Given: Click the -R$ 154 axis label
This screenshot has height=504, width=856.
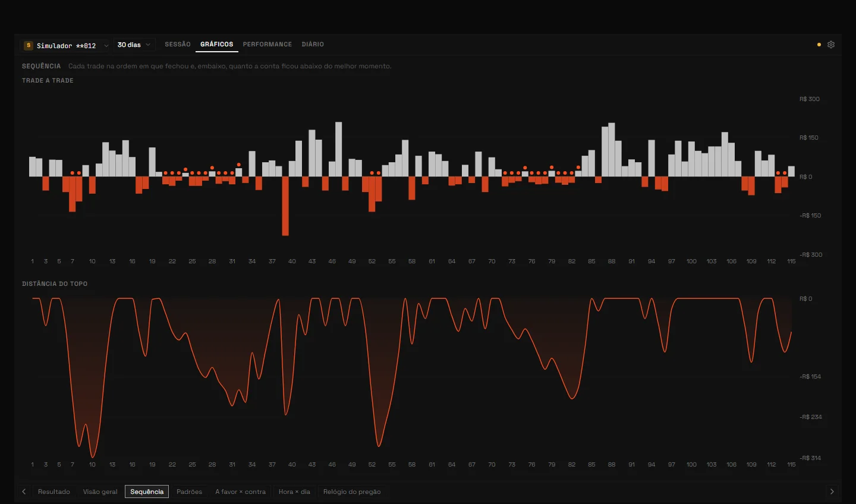Looking at the screenshot, I should 810,377.
